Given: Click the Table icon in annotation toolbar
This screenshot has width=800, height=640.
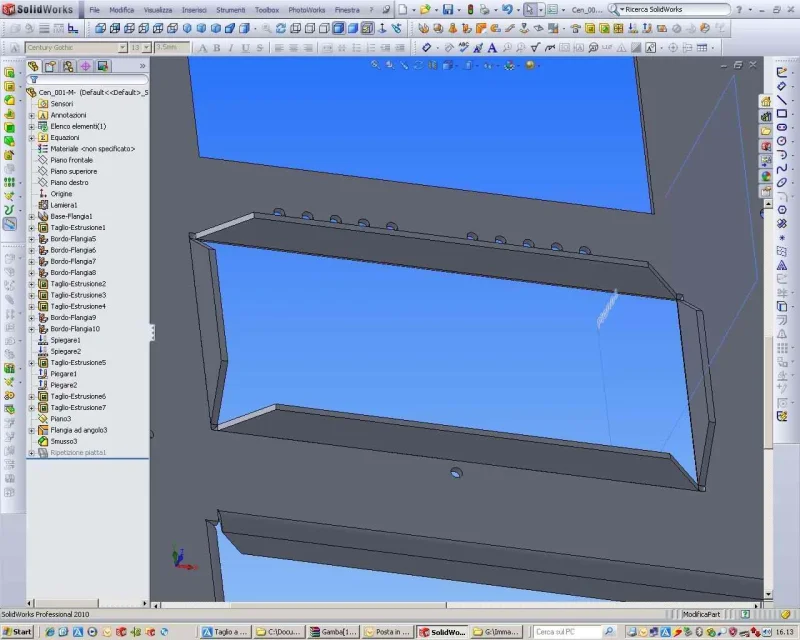Looking at the screenshot, I should 703,48.
